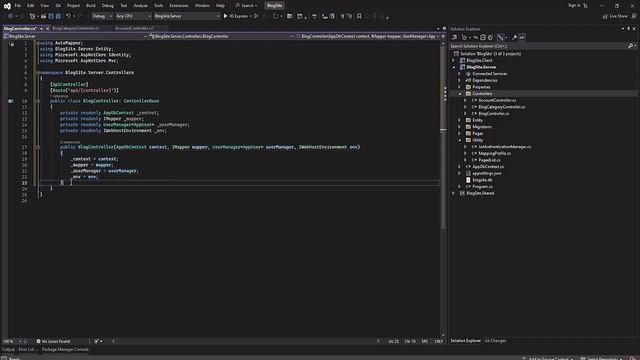Click the Save toolbar icon
640x360 pixels.
coord(51,16)
